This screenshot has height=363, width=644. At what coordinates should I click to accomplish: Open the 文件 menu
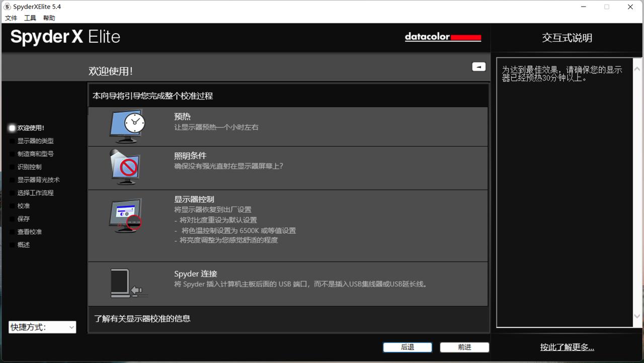pyautogui.click(x=11, y=18)
